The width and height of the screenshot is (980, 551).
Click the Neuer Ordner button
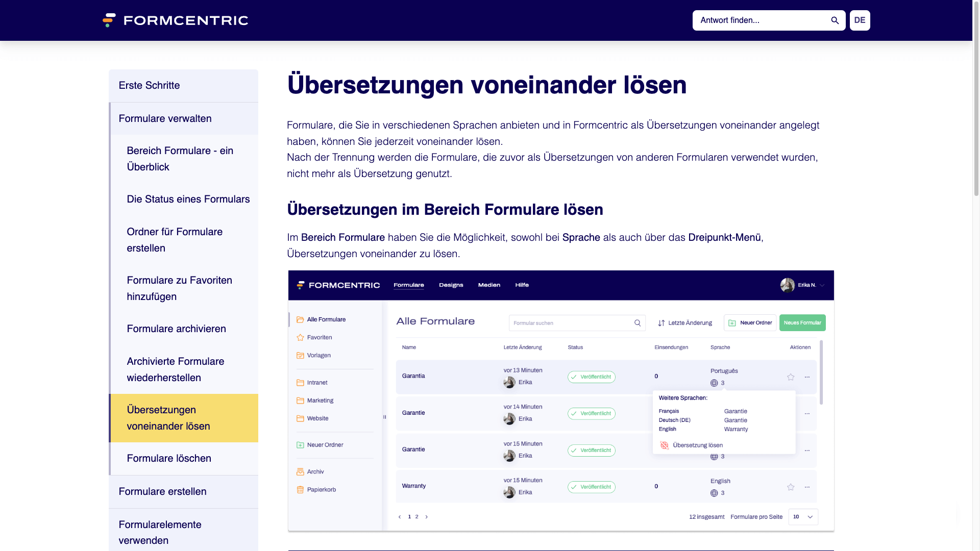pos(750,323)
